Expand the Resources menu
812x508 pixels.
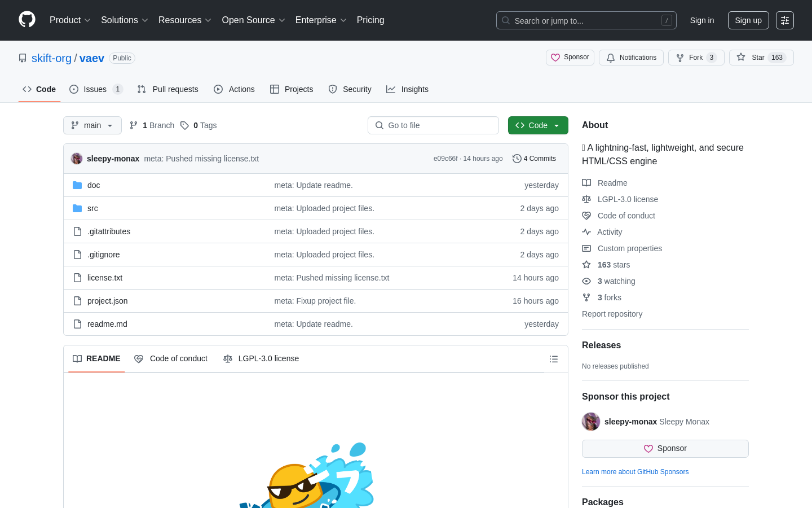(185, 20)
